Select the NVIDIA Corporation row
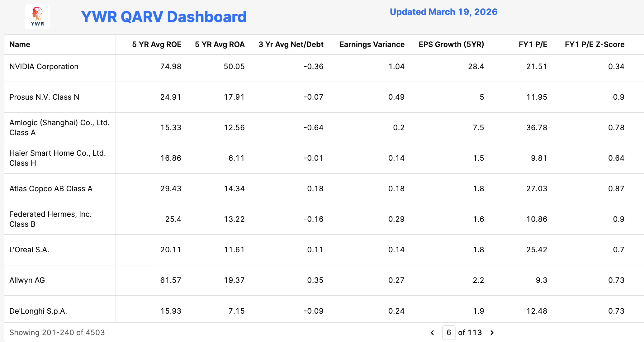This screenshot has height=342, width=644. coord(44,67)
